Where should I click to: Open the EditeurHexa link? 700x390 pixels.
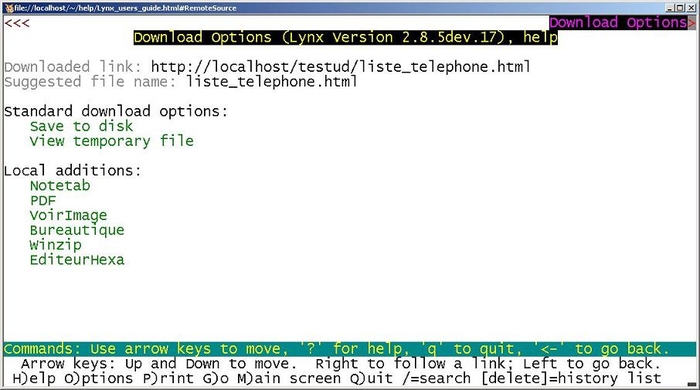tap(77, 260)
